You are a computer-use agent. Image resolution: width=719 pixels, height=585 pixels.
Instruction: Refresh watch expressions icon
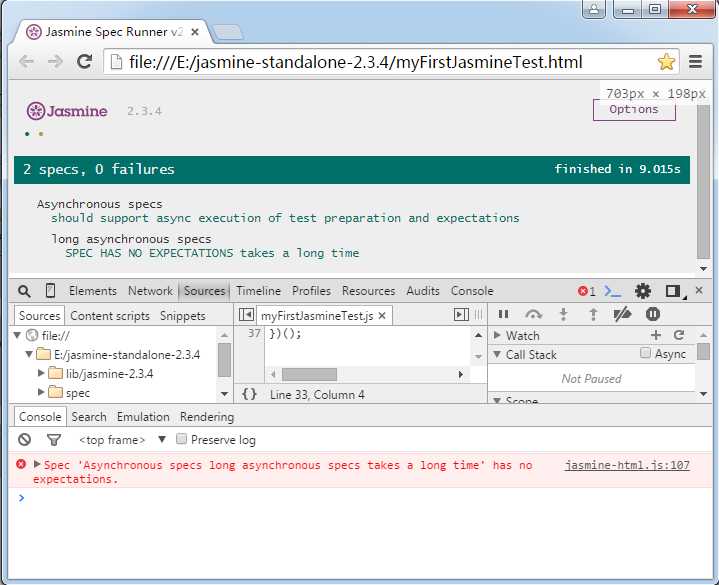(x=679, y=335)
